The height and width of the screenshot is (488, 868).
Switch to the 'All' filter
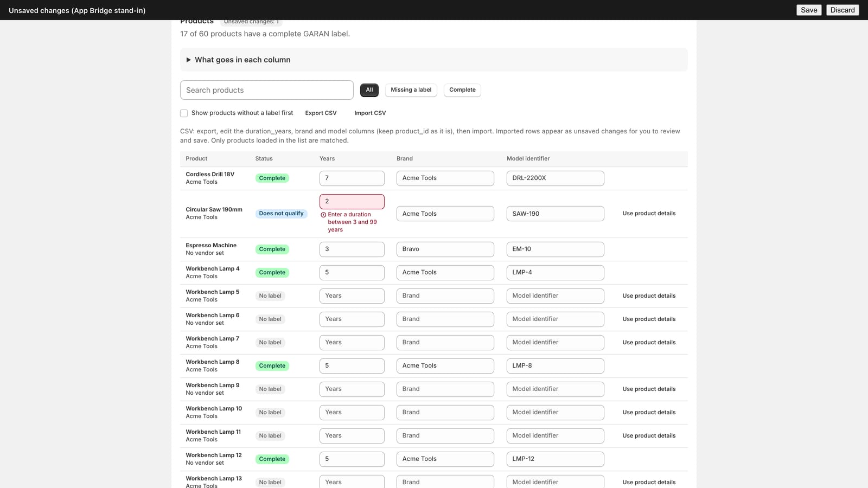[x=369, y=90]
